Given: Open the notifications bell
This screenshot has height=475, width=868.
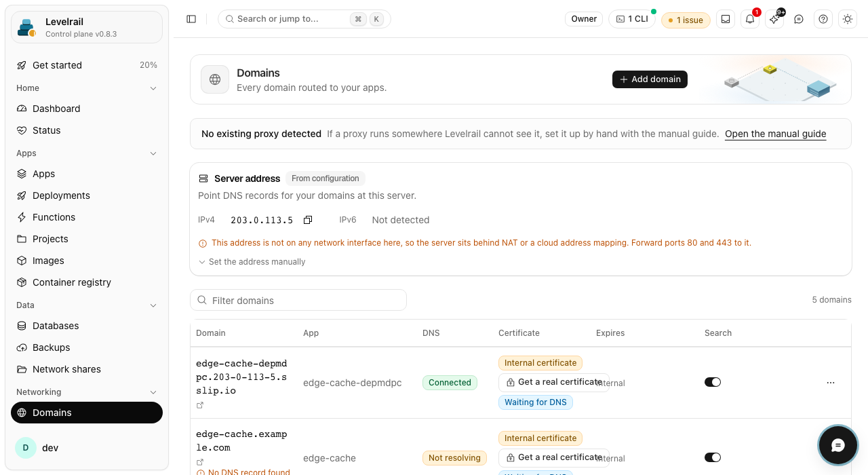Looking at the screenshot, I should (750, 19).
